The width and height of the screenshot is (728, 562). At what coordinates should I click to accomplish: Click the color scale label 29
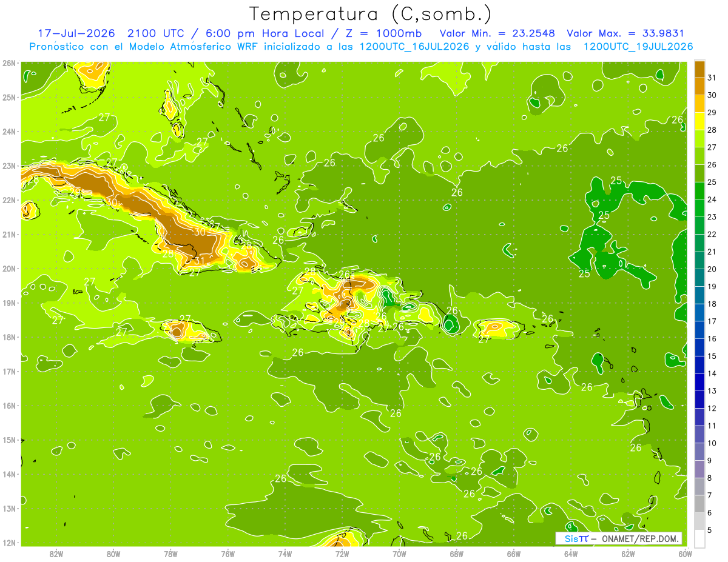point(710,112)
